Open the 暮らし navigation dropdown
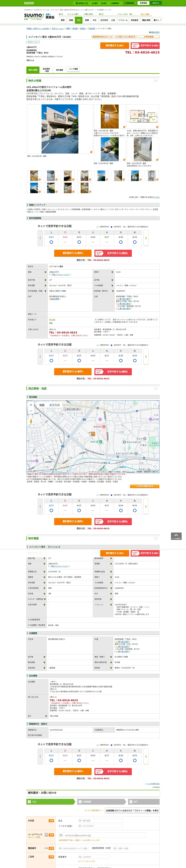 pos(157,20)
